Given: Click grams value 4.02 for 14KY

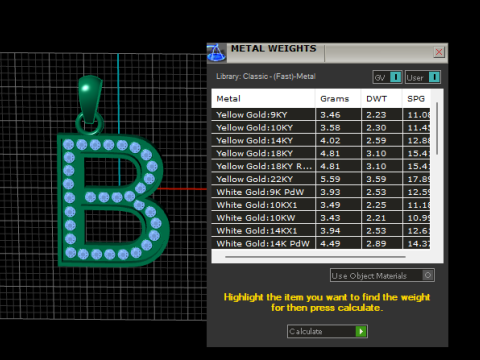Looking at the screenshot, I should [330, 141].
